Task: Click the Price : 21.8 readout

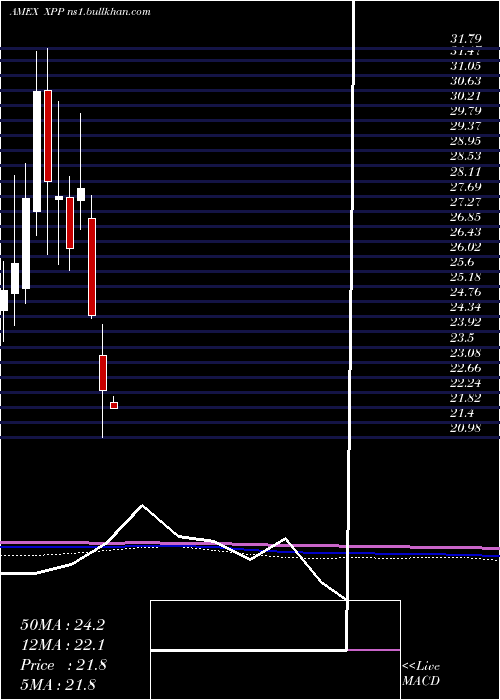Action: 63,665
